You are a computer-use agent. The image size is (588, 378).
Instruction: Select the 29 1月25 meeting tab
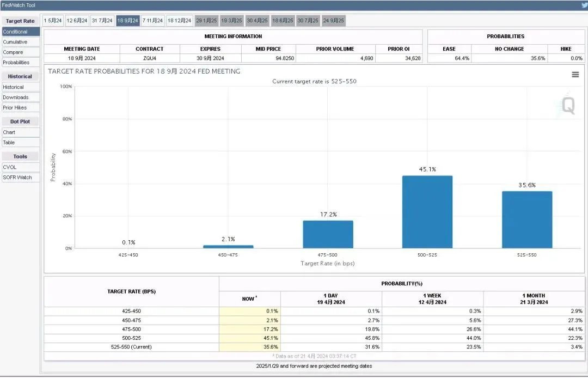click(x=206, y=21)
